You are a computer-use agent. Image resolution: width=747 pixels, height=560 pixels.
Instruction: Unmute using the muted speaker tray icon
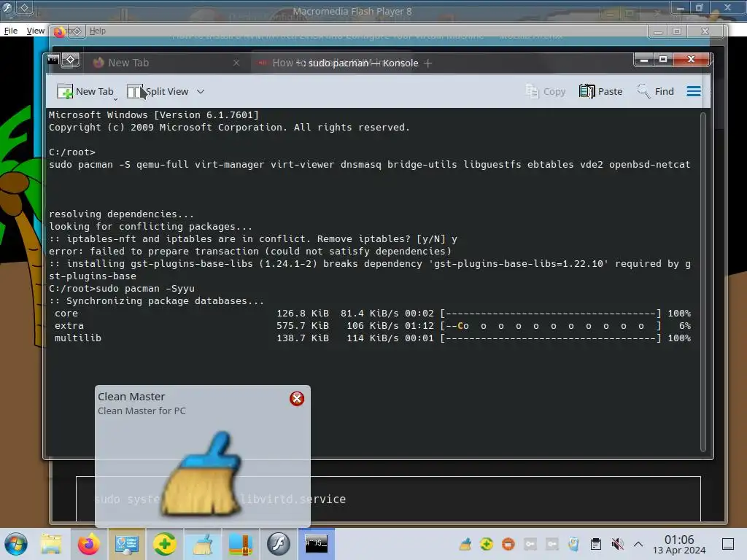coord(617,543)
